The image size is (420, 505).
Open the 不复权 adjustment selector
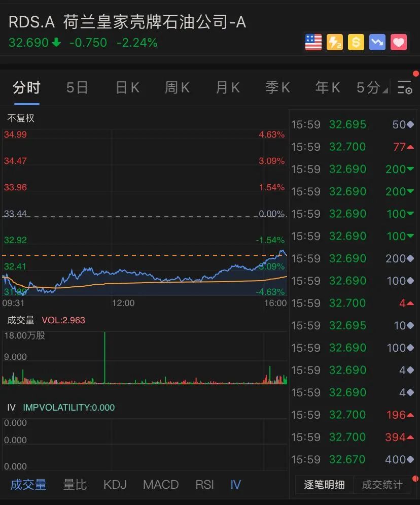click(x=21, y=118)
